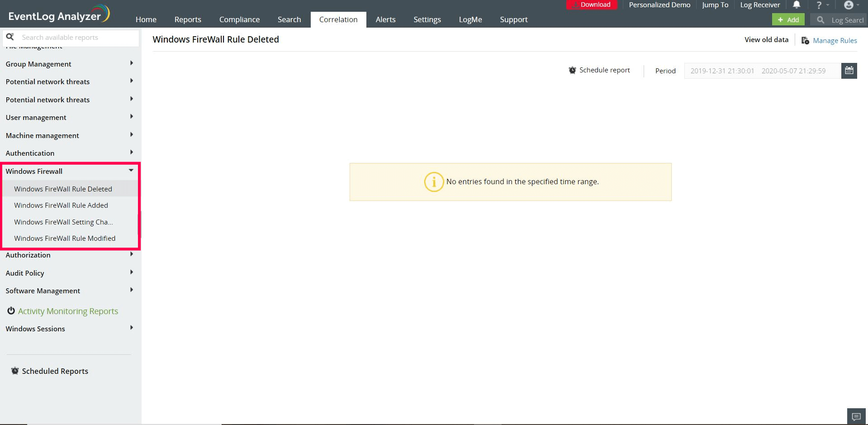Open the chat feedback icon
This screenshot has height=425, width=868.
856,416
